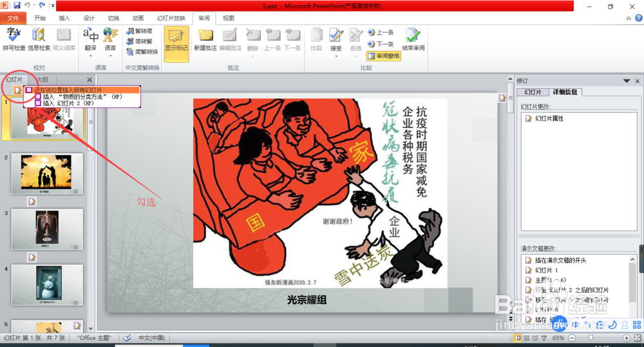Image resolution: width=644 pixels, height=347 pixels.
Task: Zoom in with plus button
Action: [627, 338]
